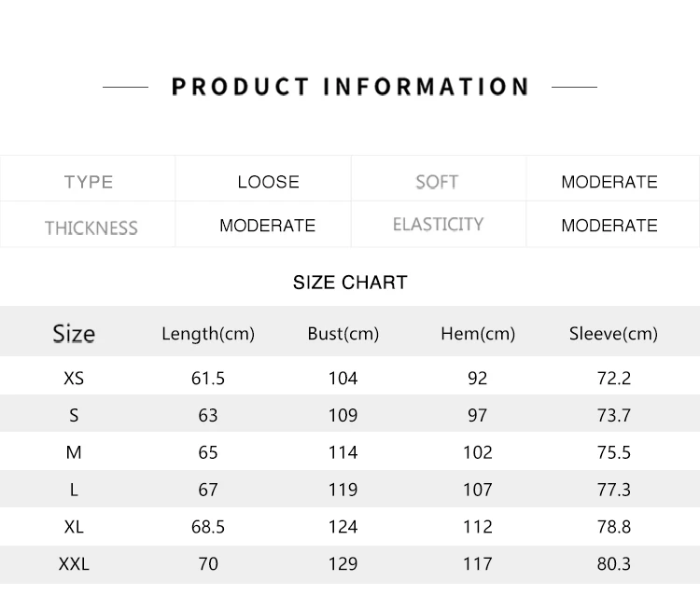Select the 73.7 sleeve value

tap(614, 415)
